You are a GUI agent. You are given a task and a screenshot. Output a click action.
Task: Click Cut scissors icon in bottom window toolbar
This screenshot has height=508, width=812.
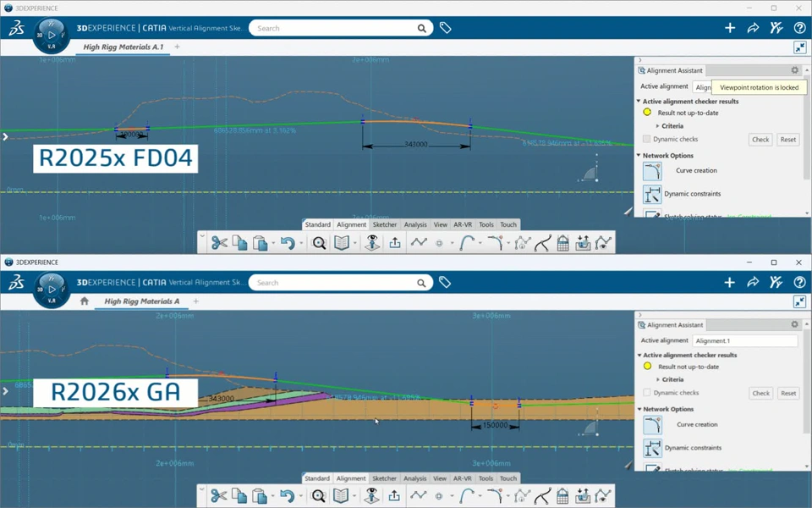218,496
